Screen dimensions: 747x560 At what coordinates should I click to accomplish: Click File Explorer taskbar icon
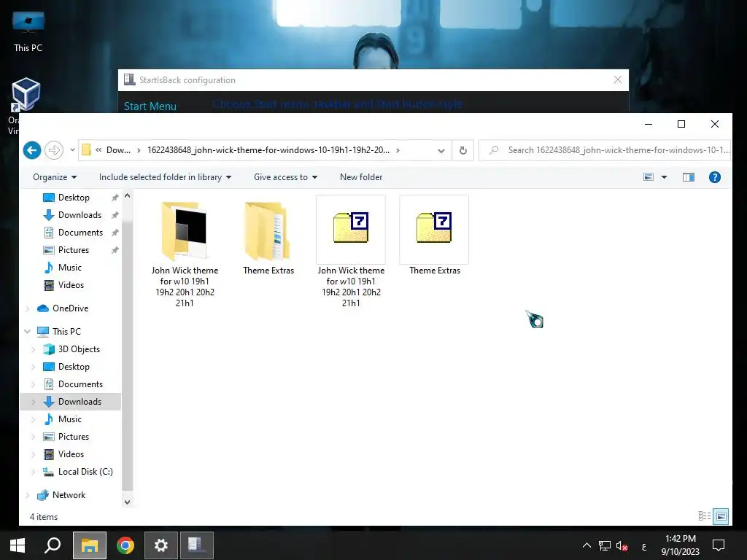pos(90,545)
